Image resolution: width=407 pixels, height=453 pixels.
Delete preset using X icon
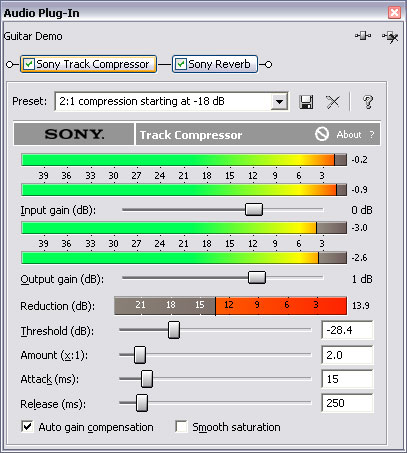pyautogui.click(x=333, y=102)
